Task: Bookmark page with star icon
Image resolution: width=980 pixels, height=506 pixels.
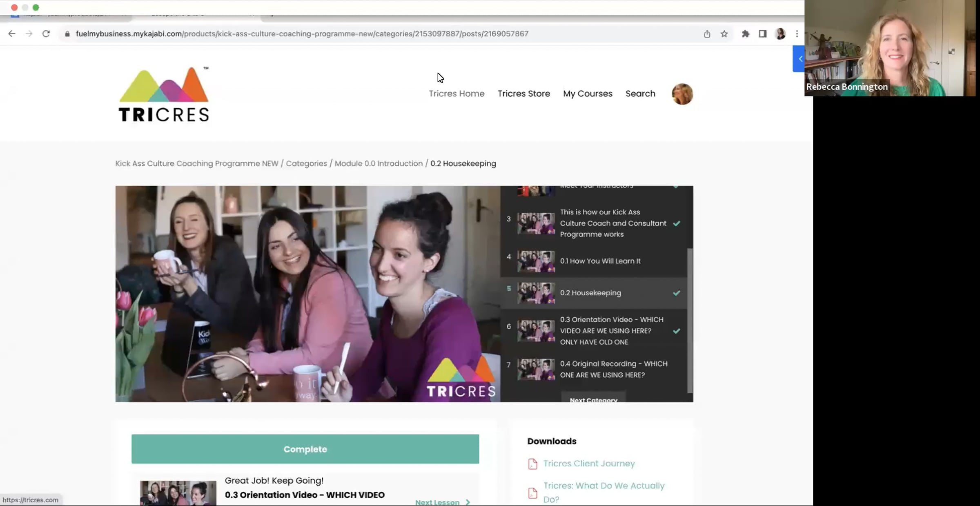Action: [x=724, y=34]
